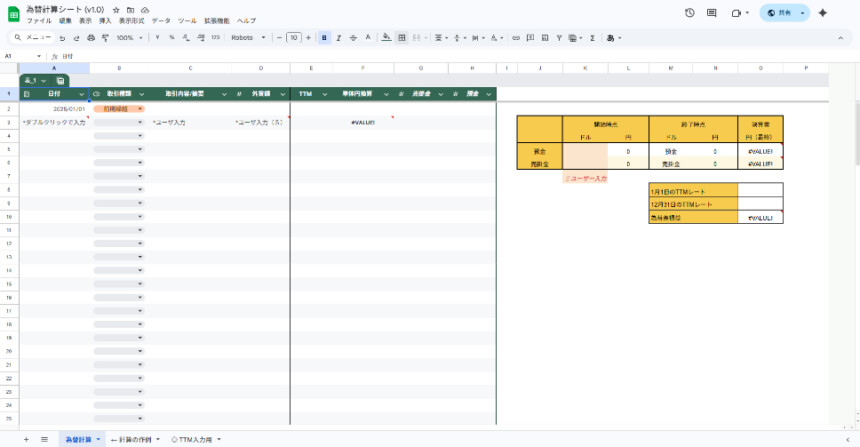Click the Gemini sparkle icon
The height and width of the screenshot is (447, 860).
click(823, 13)
